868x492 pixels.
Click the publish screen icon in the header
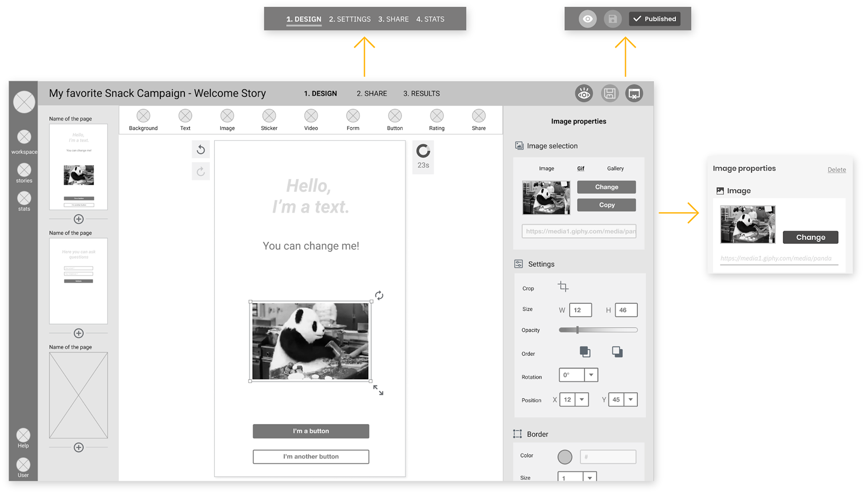[x=634, y=94]
